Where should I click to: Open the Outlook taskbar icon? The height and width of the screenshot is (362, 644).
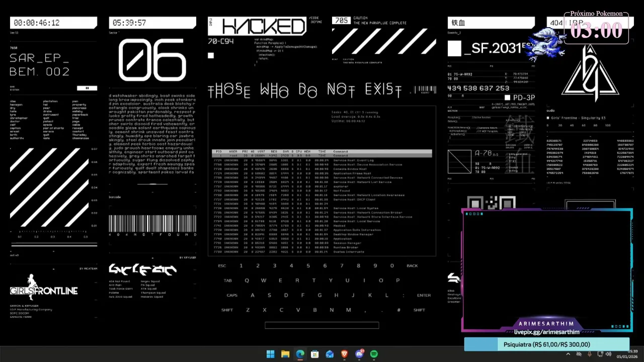pos(330,354)
